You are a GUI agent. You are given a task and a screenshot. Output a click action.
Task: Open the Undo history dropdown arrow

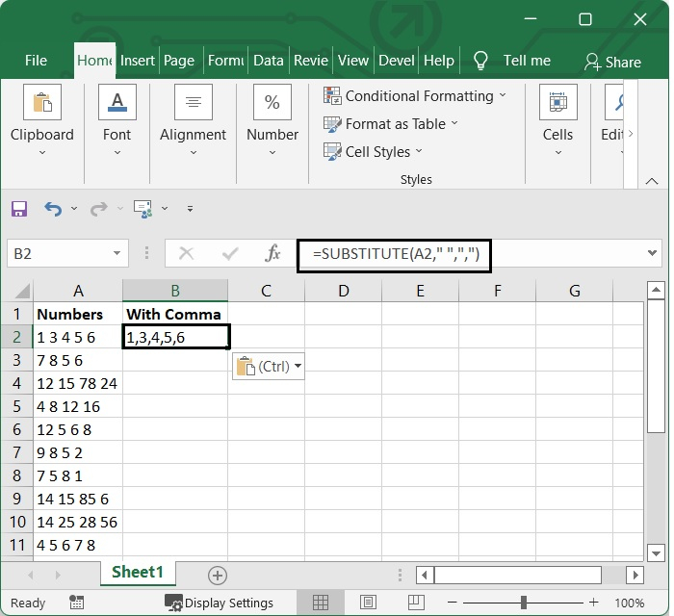coord(74,209)
